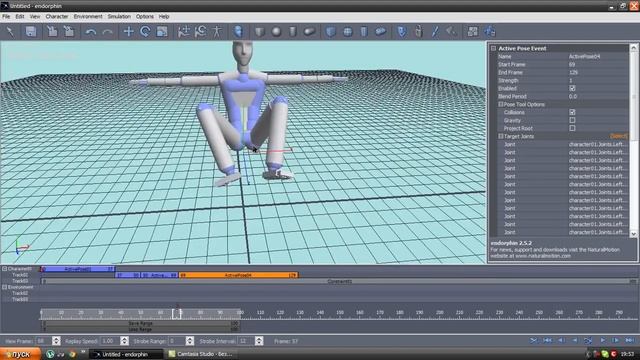Click the Name value ActivePose04

(584, 56)
